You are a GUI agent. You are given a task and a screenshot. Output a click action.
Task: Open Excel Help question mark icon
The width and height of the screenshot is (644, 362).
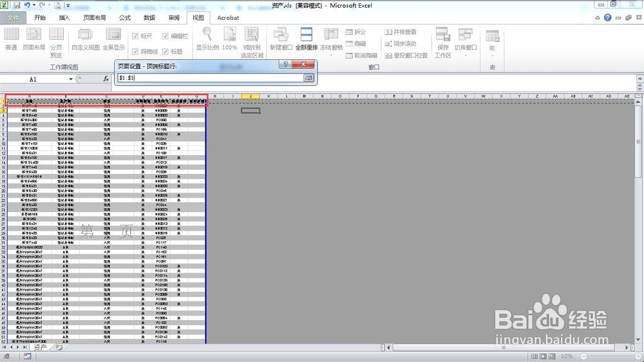point(607,17)
